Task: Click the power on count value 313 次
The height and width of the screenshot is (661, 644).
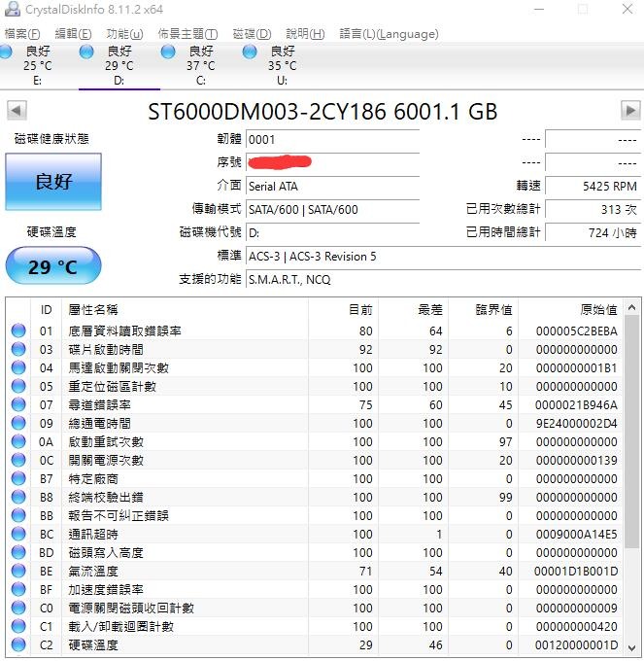Action: 593,210
